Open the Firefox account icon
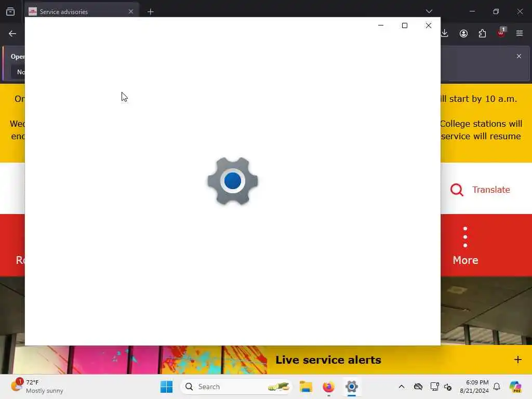Screen dimensions: 532x399 (463, 33)
